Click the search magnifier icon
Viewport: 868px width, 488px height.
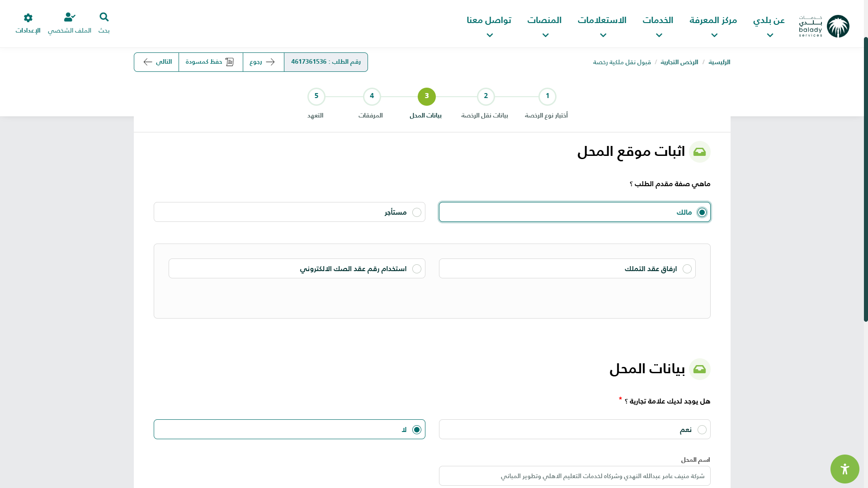pos(104,18)
